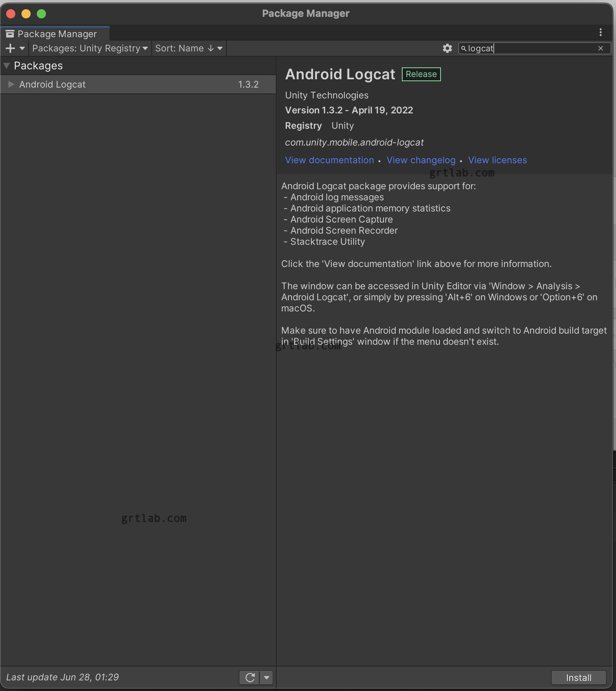Click com.unity.mobile.android-logcat package name
Screen dimensions: 616x691
tap(354, 142)
